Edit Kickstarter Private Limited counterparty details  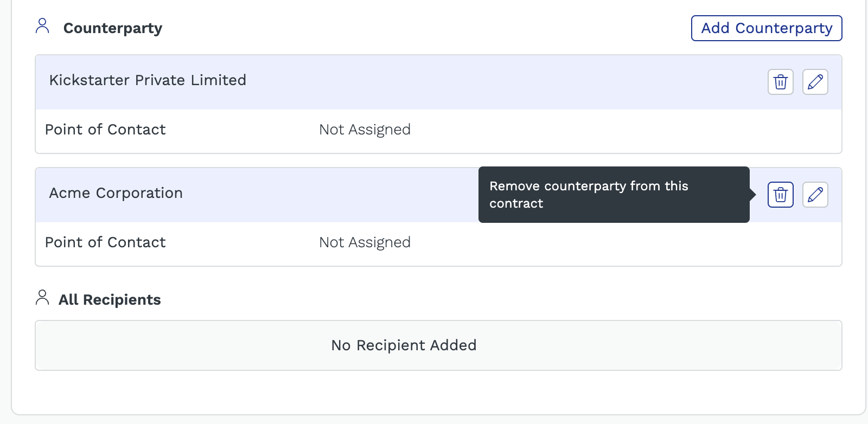tap(815, 82)
